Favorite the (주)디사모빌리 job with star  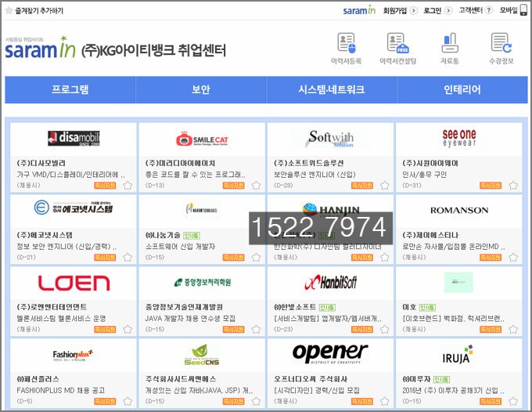[x=128, y=186]
